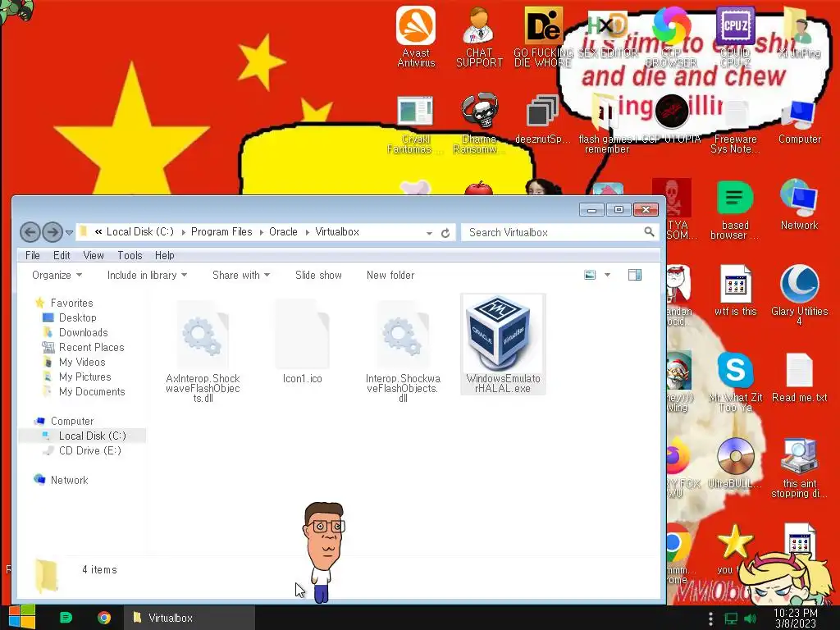Screen dimensions: 840x630
Task: Open Chrome from the taskbar
Action: click(x=104, y=618)
